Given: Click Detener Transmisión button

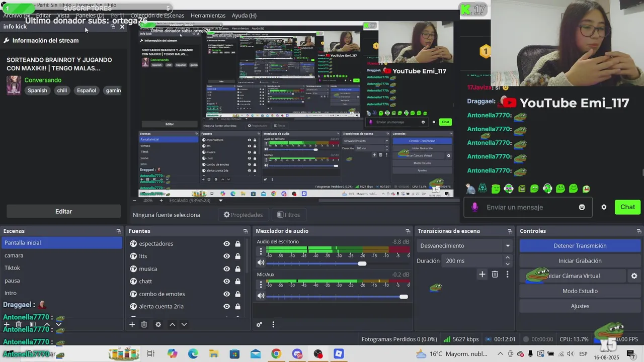Looking at the screenshot, I should [x=580, y=246].
